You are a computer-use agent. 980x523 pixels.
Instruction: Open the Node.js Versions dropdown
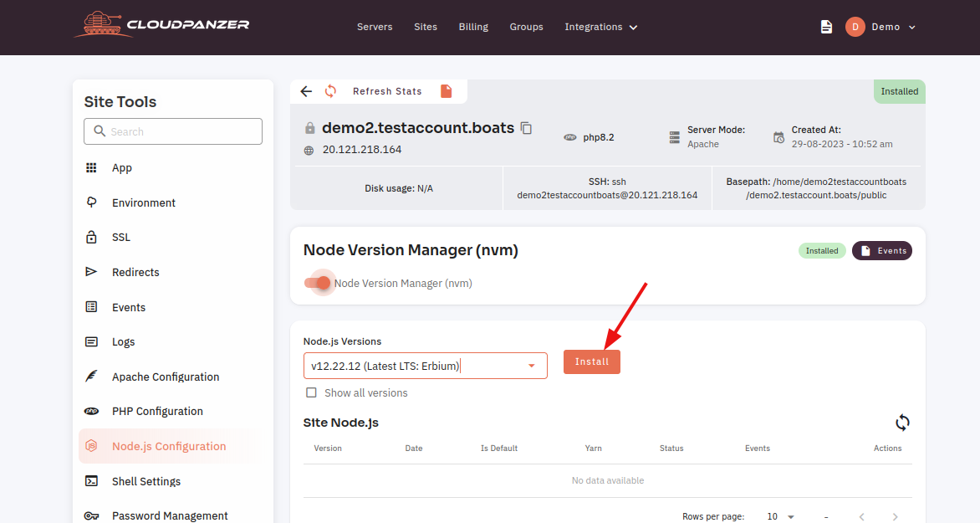(425, 366)
